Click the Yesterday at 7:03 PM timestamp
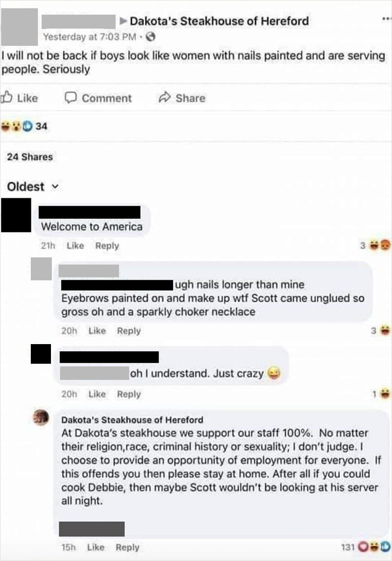392x561 pixels. (x=90, y=37)
